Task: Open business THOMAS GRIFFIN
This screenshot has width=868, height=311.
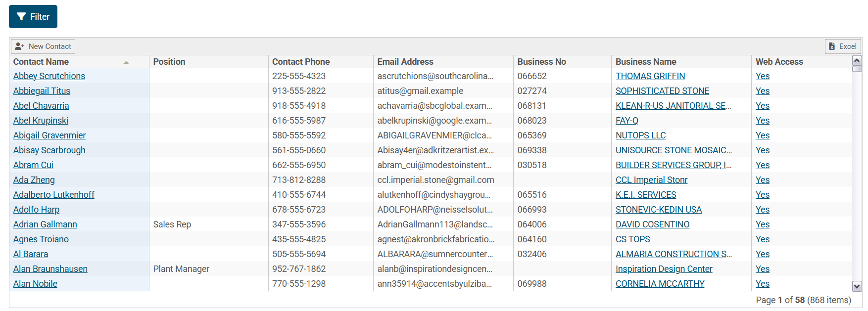Action: (650, 76)
